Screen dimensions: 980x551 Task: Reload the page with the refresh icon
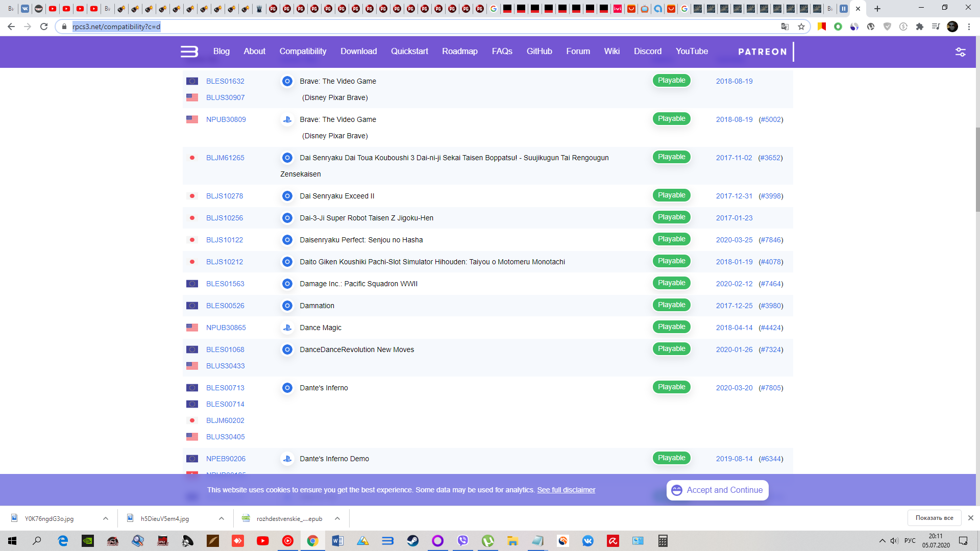(44, 27)
